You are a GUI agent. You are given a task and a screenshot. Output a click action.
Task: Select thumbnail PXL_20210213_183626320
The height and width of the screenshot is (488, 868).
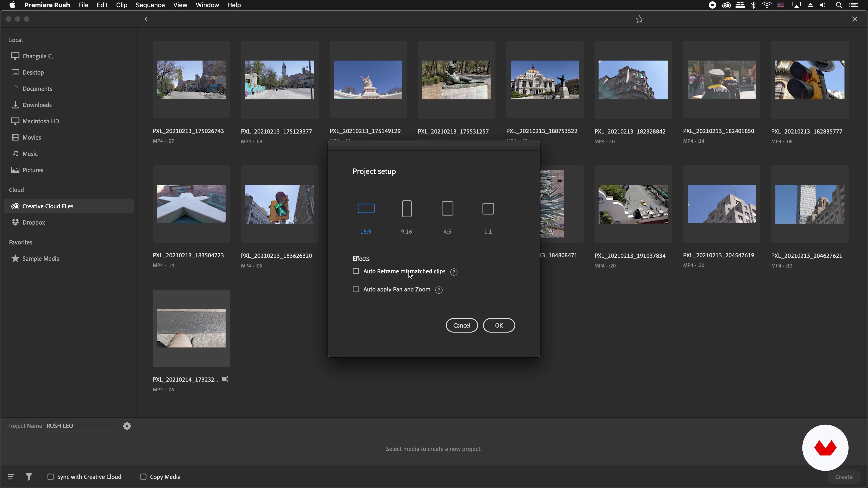coord(280,204)
